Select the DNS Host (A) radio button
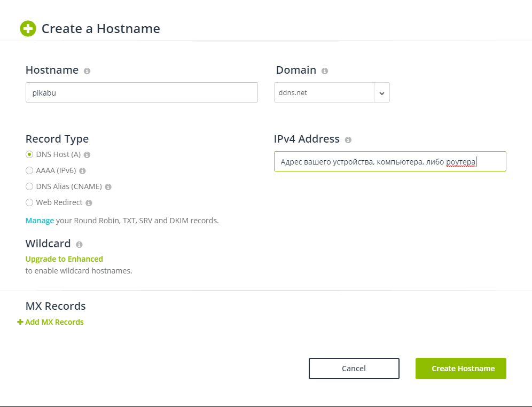 click(x=29, y=154)
